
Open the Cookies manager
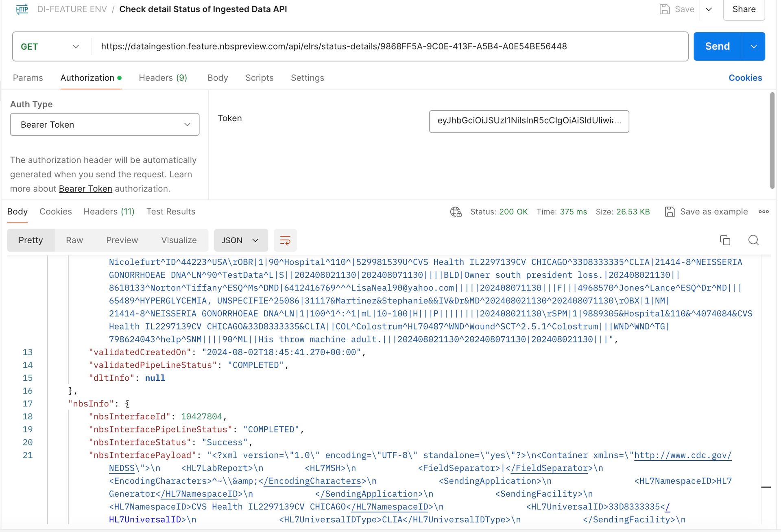coord(745,78)
